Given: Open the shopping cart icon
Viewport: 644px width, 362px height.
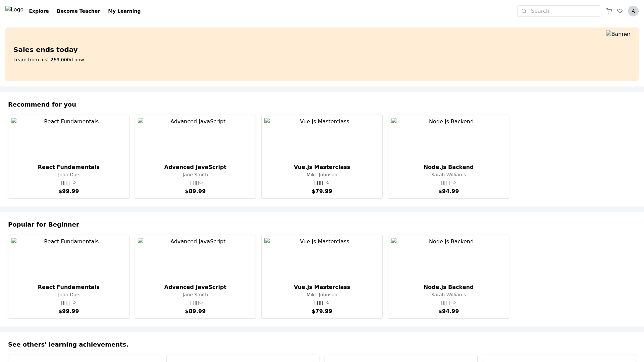Looking at the screenshot, I should [609, 11].
